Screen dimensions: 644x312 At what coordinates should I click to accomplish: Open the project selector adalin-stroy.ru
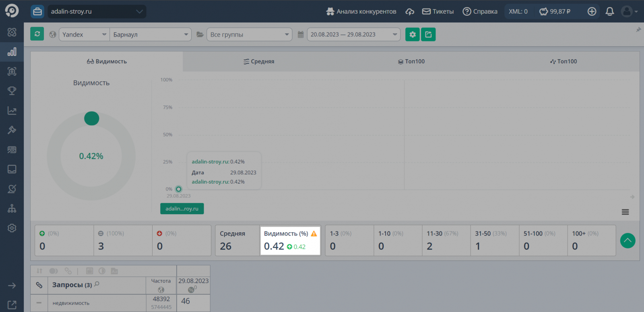tap(97, 11)
